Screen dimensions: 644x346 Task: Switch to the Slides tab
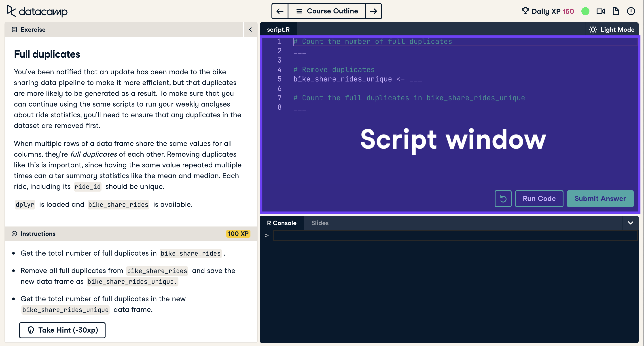click(x=320, y=223)
